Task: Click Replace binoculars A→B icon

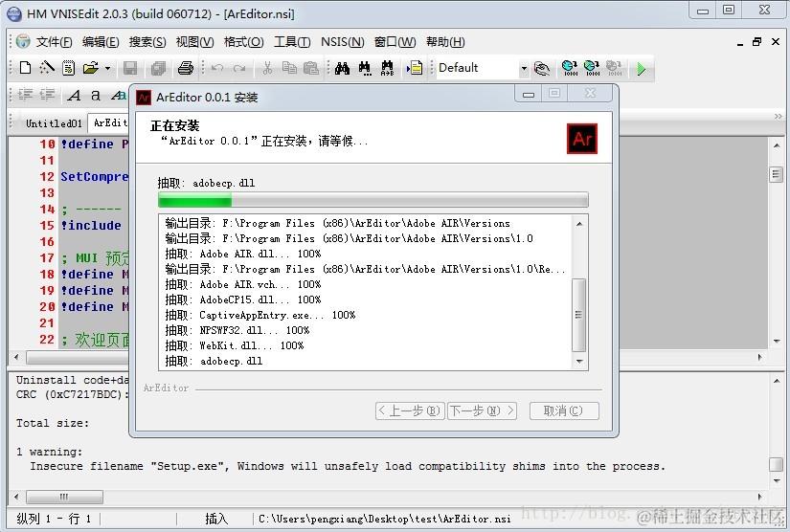Action: (387, 68)
